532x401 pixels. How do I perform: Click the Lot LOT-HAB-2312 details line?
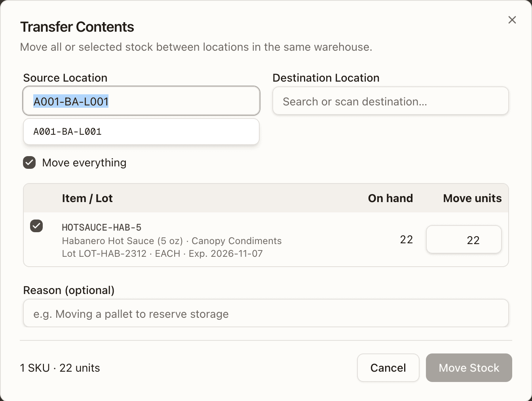click(x=162, y=254)
